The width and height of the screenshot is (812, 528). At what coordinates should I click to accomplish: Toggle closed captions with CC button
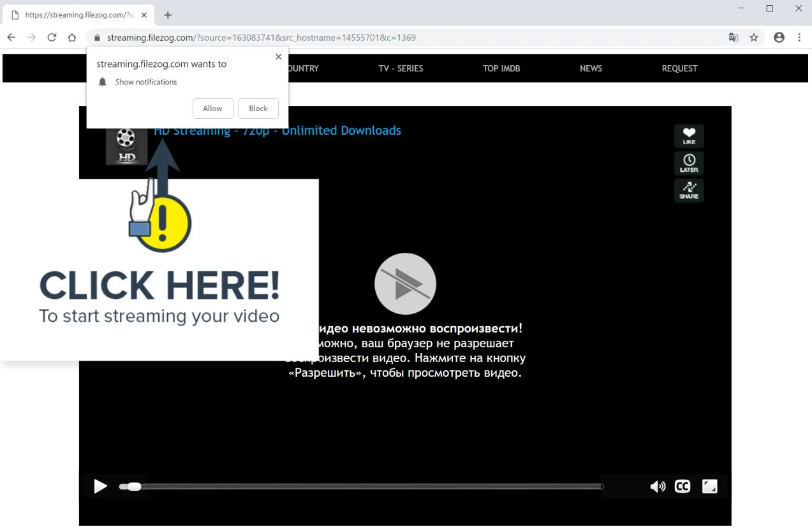coord(683,487)
